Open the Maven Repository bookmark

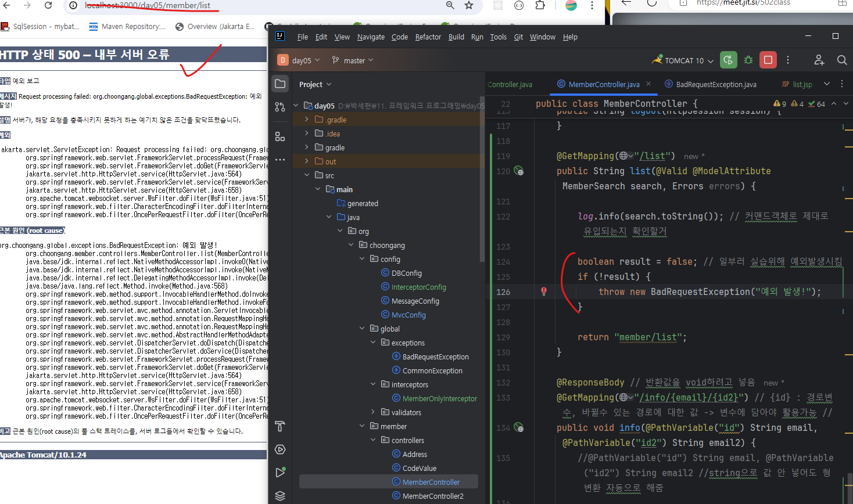pyautogui.click(x=127, y=26)
